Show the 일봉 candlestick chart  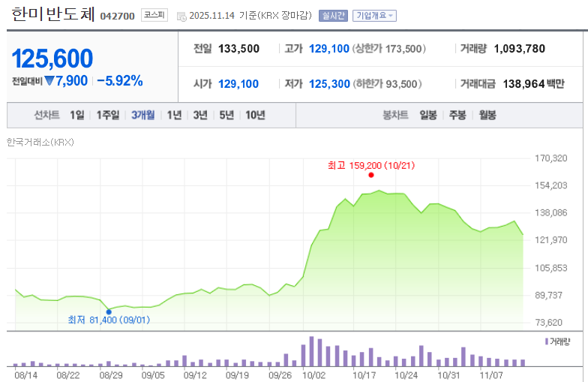[x=428, y=115]
